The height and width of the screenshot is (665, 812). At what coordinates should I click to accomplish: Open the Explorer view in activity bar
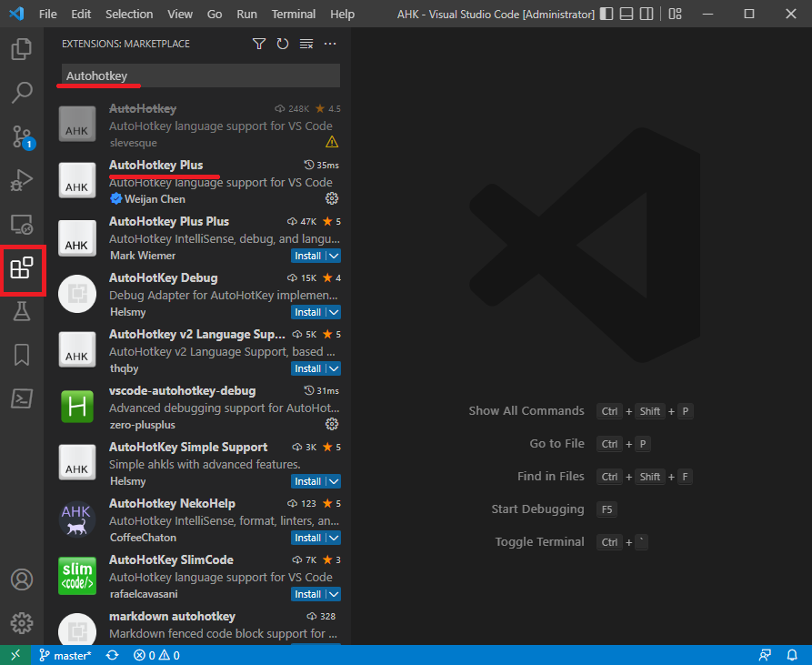point(22,49)
